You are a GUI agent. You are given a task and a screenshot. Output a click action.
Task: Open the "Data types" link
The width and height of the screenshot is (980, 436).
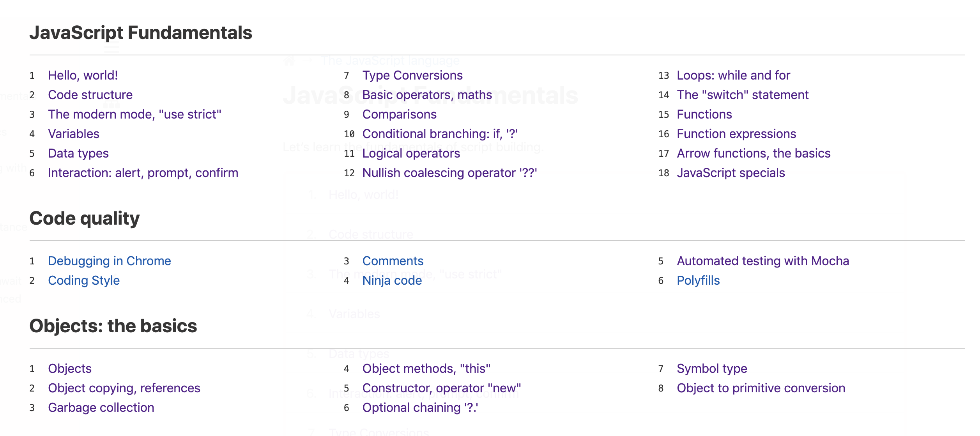78,153
